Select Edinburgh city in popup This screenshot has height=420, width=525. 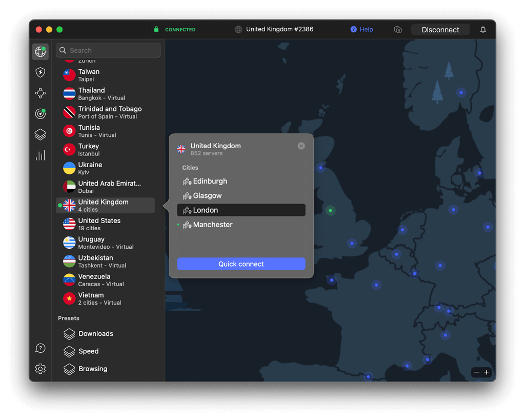241,181
